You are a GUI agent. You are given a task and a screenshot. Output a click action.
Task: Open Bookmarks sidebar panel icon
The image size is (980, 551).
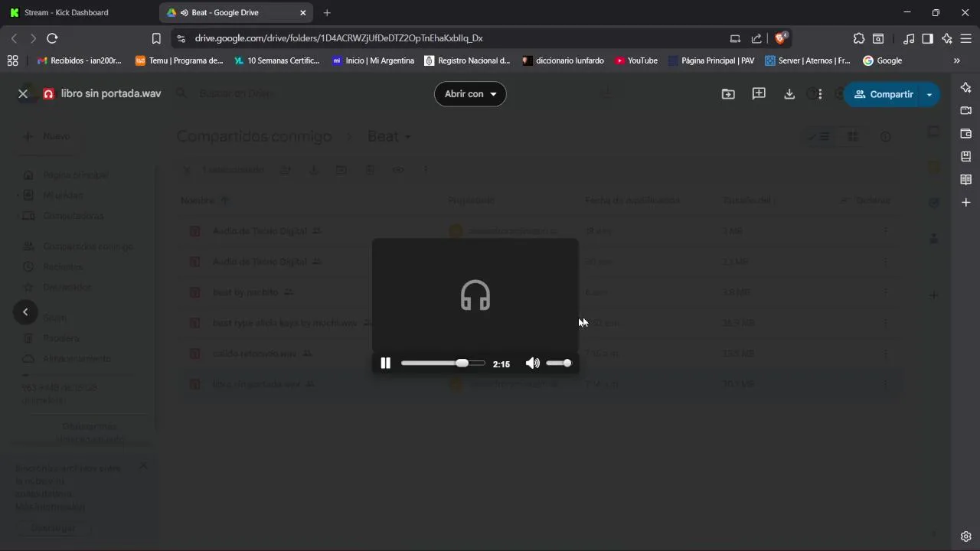(x=966, y=156)
